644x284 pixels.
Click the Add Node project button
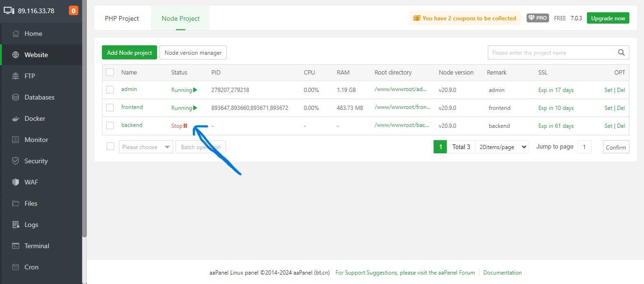(129, 53)
